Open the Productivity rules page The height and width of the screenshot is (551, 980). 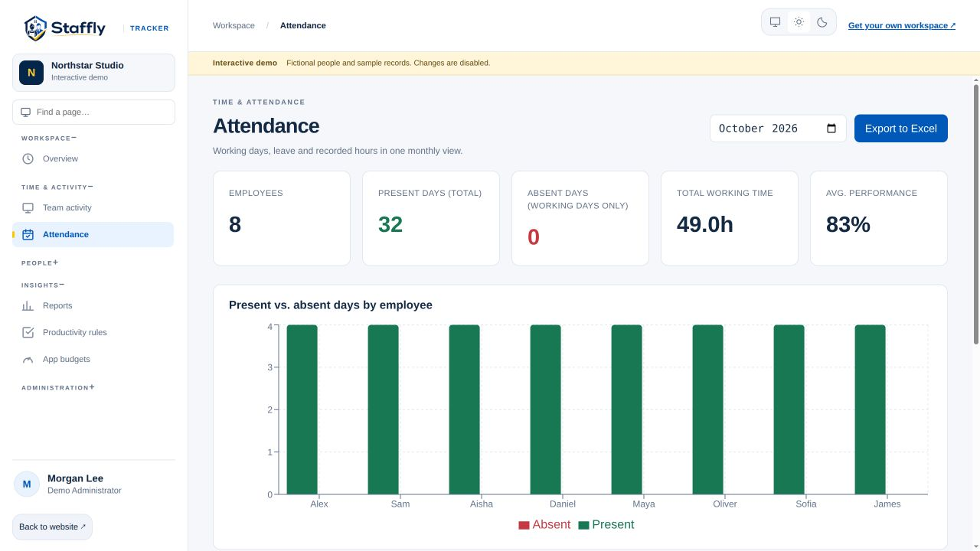click(93, 332)
